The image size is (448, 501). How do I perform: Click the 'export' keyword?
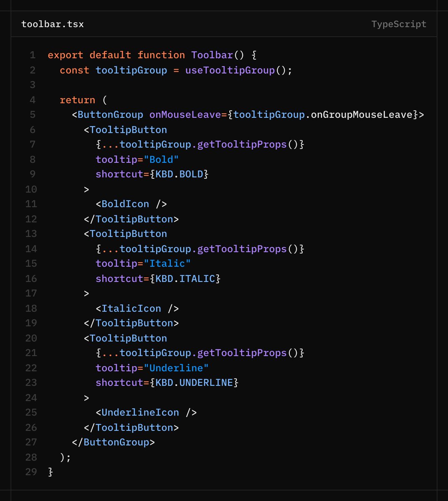(x=66, y=55)
